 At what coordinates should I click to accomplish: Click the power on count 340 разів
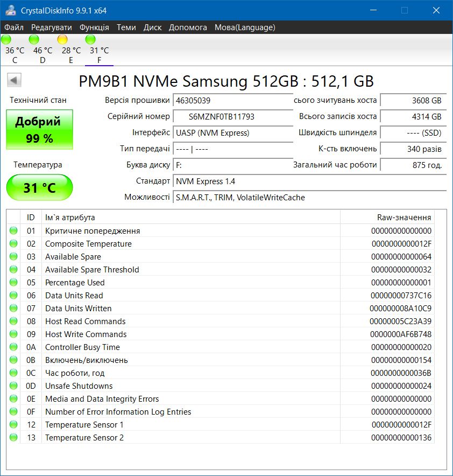tap(413, 149)
